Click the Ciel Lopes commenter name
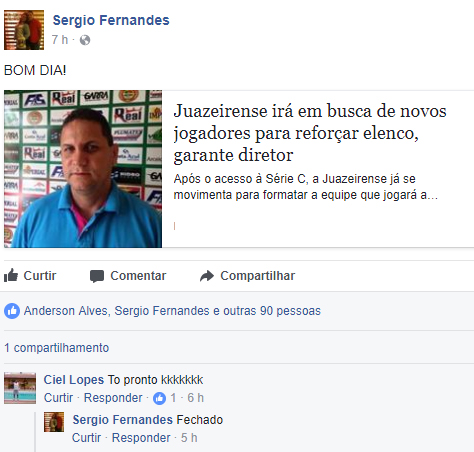This screenshot has height=452, width=474. click(x=74, y=380)
